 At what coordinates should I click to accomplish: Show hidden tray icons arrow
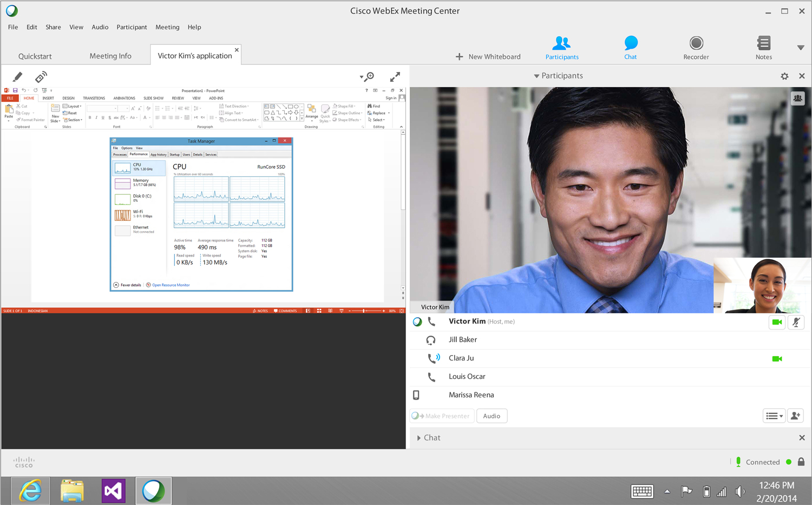tap(667, 491)
